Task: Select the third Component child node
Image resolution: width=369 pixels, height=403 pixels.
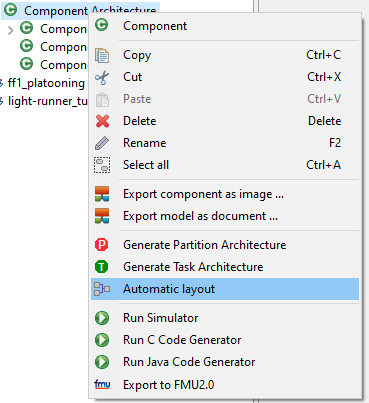Action: pos(53,65)
